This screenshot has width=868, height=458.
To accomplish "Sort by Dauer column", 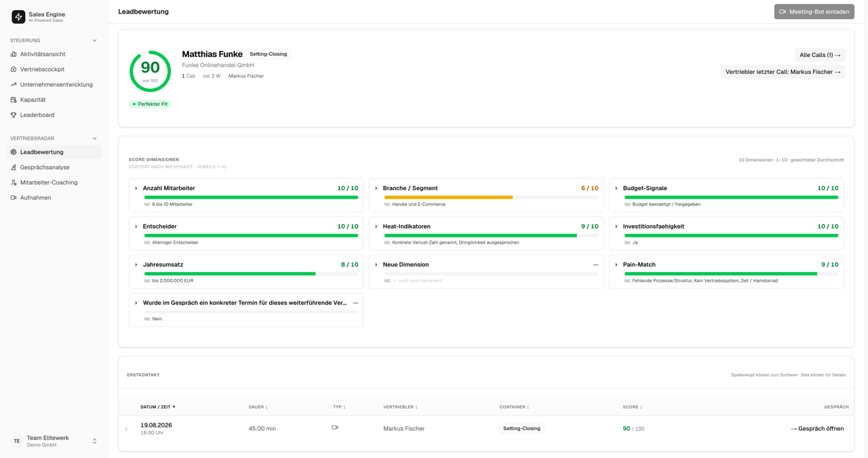I will coord(258,407).
